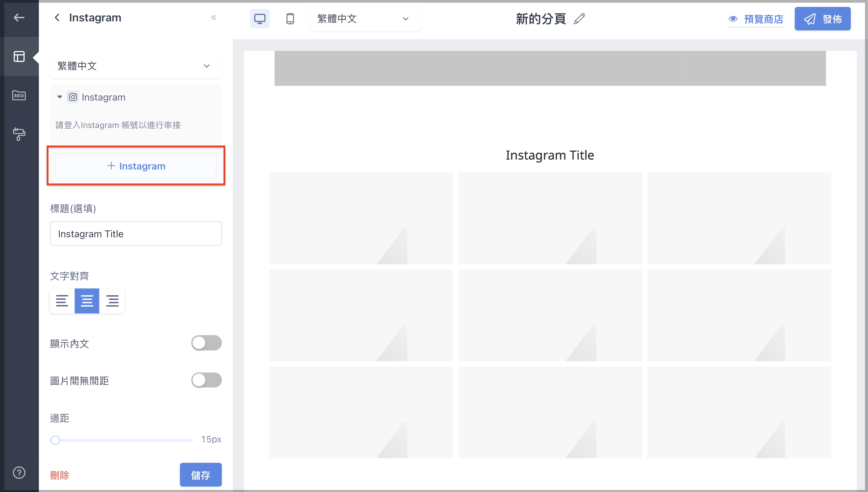The width and height of the screenshot is (868, 492).
Task: Click the 新的分頁 page title
Action: tap(541, 19)
